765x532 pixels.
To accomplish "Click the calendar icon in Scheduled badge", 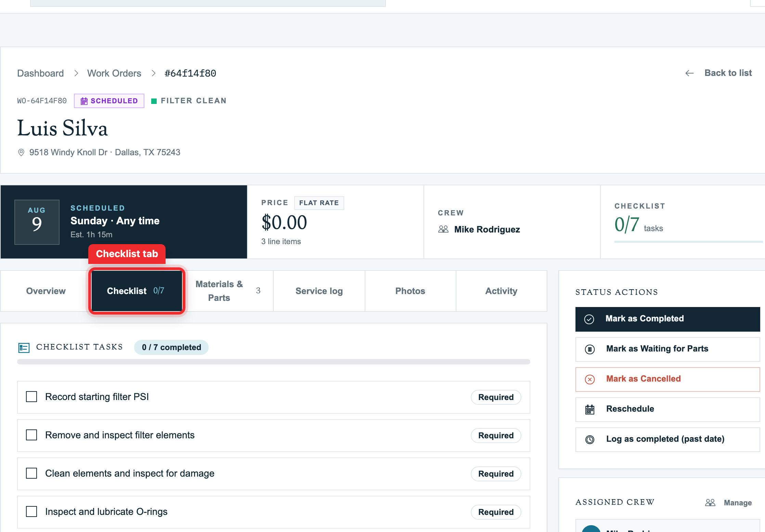I will pyautogui.click(x=84, y=101).
